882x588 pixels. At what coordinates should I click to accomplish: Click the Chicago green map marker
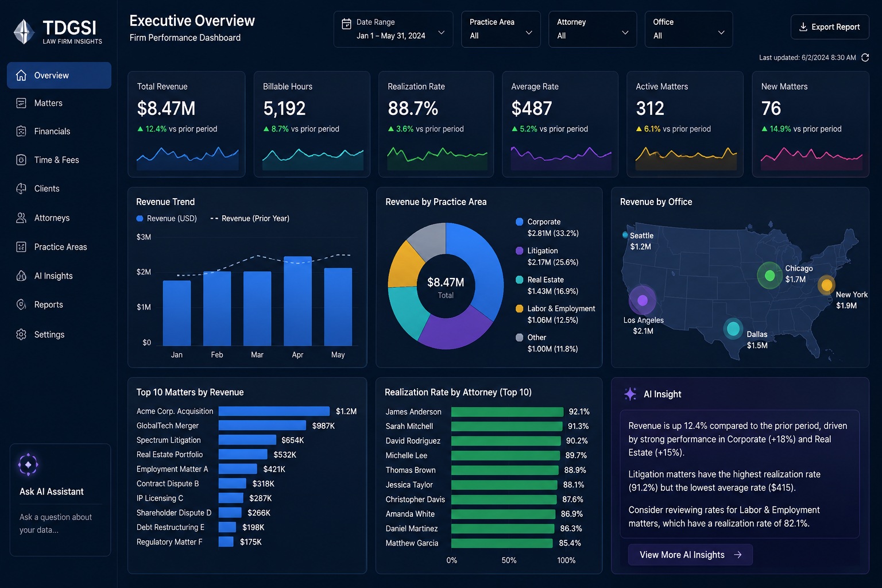[x=769, y=276]
